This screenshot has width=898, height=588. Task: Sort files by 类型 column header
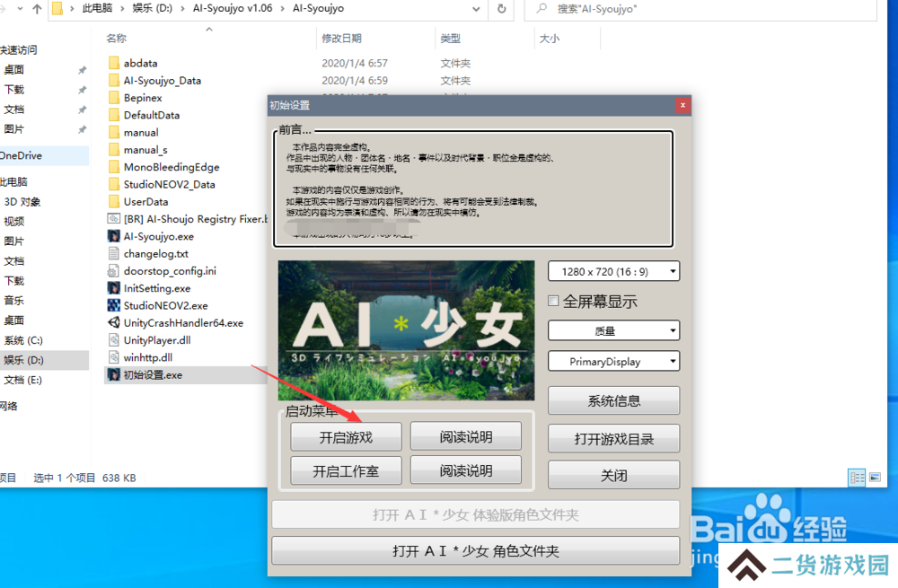[x=450, y=39]
